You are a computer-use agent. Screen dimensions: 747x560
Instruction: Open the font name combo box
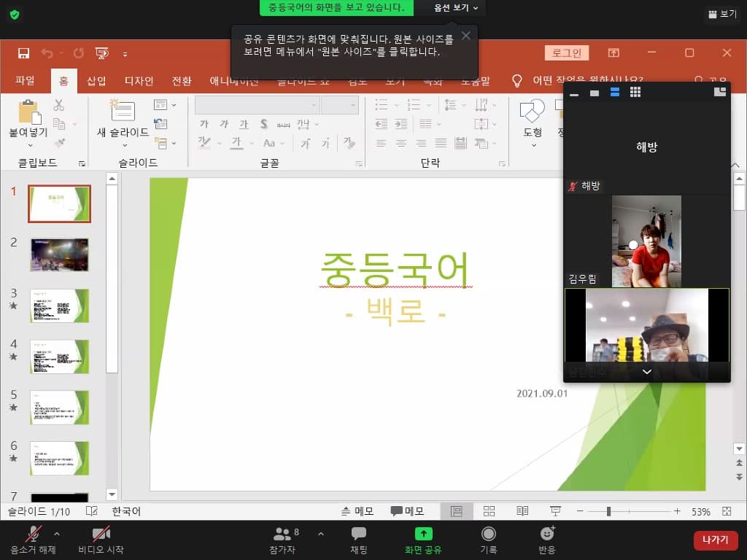click(x=257, y=105)
